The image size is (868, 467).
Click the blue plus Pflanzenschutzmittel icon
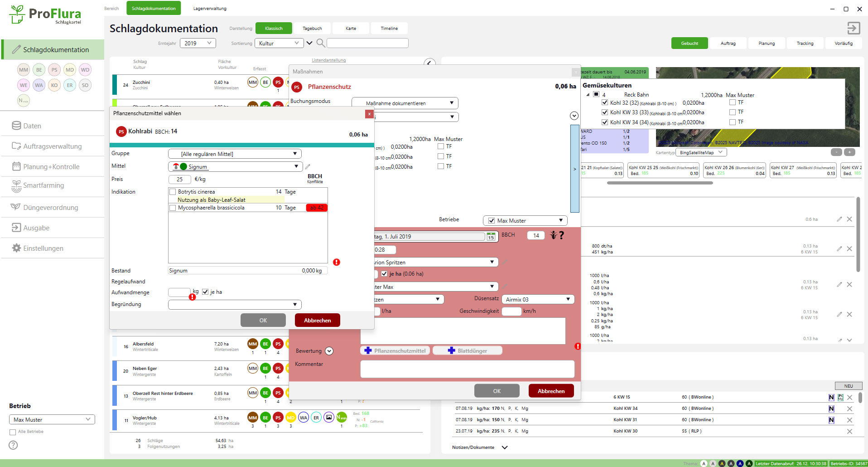click(368, 350)
